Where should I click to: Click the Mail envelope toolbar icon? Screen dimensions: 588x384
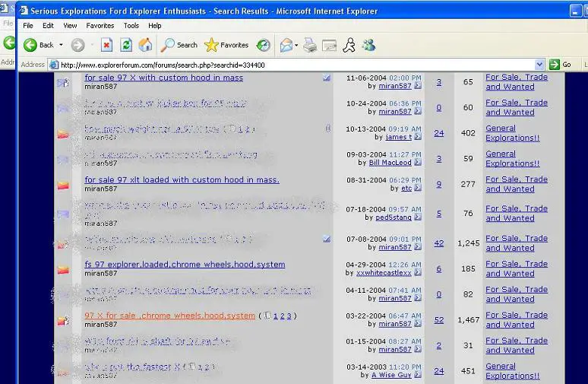tap(286, 46)
